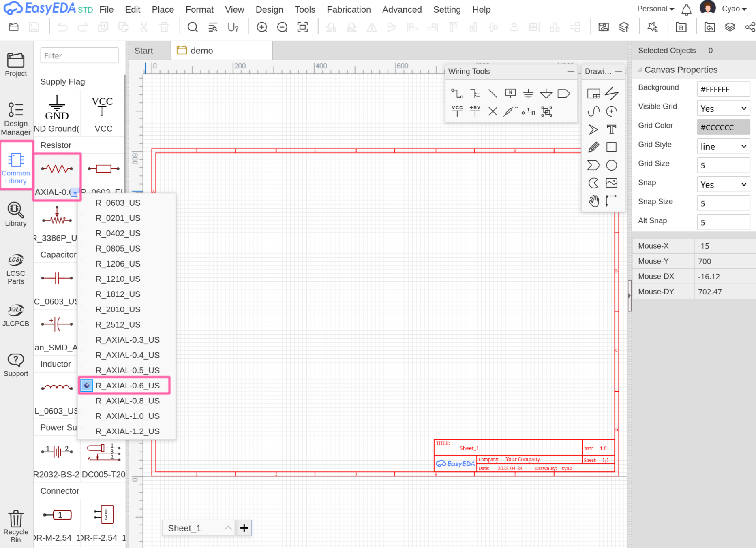
Task: Open the Fabrication menu
Action: (x=349, y=9)
